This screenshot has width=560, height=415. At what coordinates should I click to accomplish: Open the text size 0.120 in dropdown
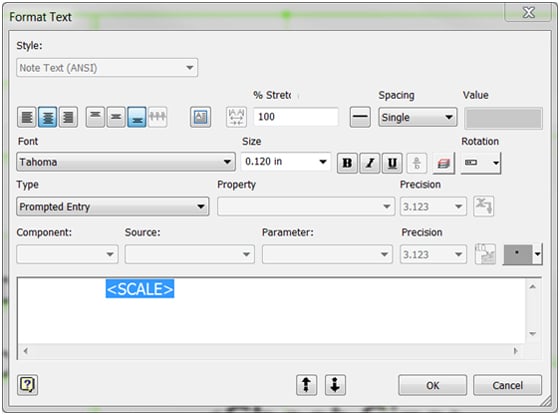pos(286,162)
